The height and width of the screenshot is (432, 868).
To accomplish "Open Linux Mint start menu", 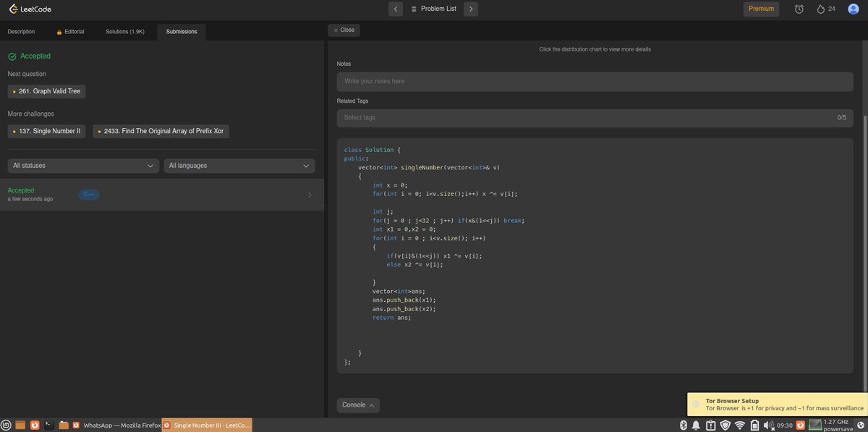I will [x=7, y=425].
